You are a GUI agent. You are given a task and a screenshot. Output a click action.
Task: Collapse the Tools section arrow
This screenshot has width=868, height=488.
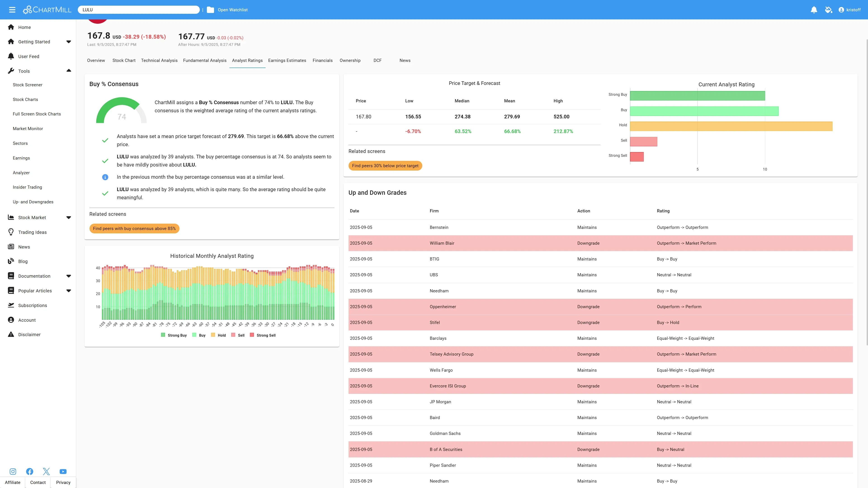(69, 71)
